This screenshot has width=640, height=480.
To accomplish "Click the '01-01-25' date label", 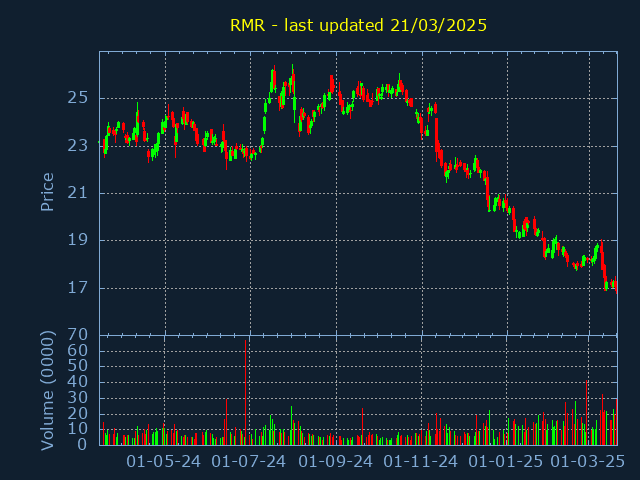I will (506, 462).
